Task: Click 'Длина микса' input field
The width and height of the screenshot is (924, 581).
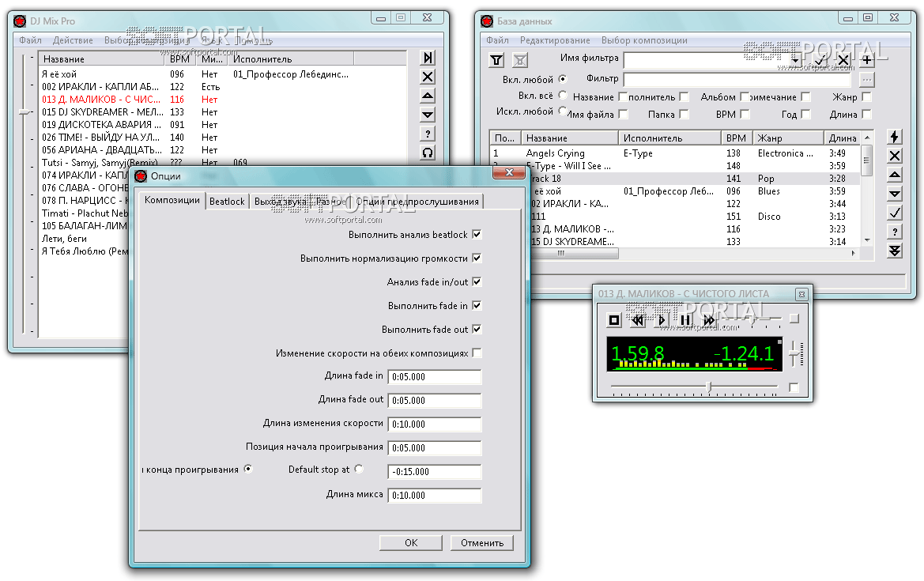Action: [434, 495]
